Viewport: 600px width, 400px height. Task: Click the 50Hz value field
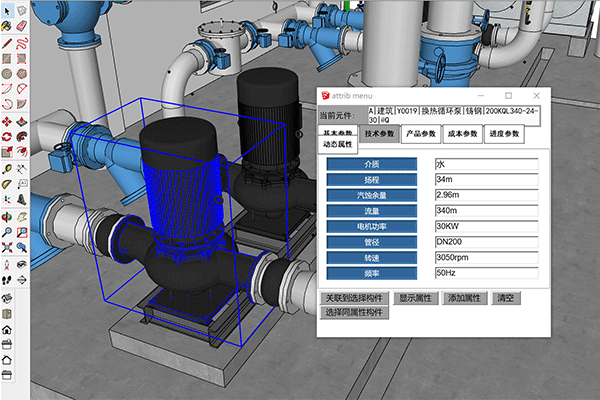[487, 273]
